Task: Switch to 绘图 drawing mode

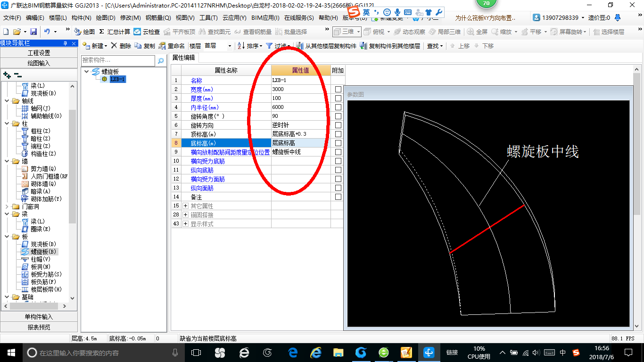Action: pyautogui.click(x=84, y=32)
